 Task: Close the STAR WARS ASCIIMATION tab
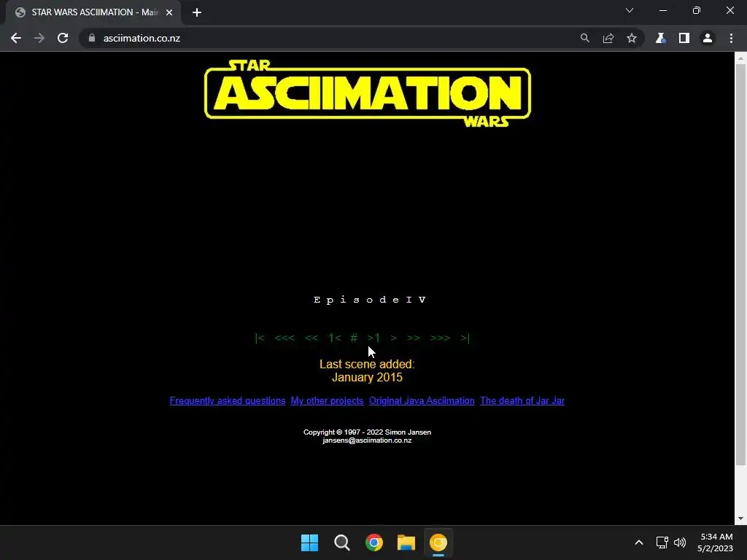pyautogui.click(x=169, y=12)
